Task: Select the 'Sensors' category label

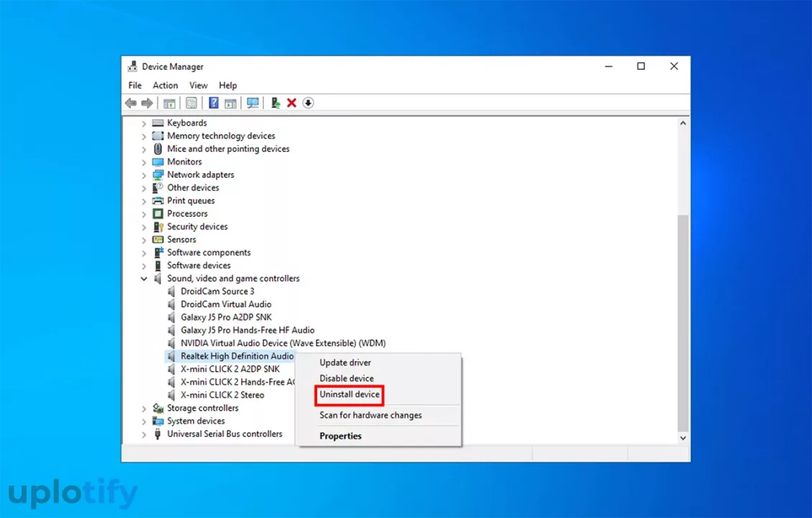Action: pos(181,240)
